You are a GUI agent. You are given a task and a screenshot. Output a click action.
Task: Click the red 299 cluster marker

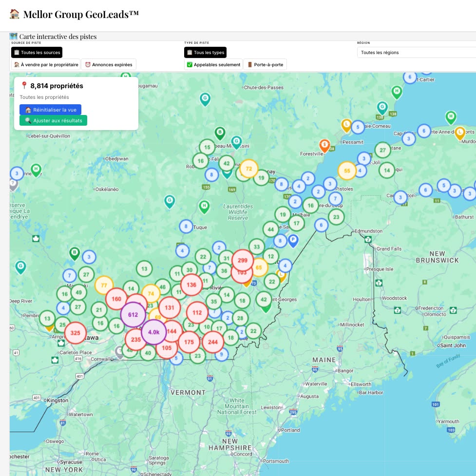pos(243,260)
